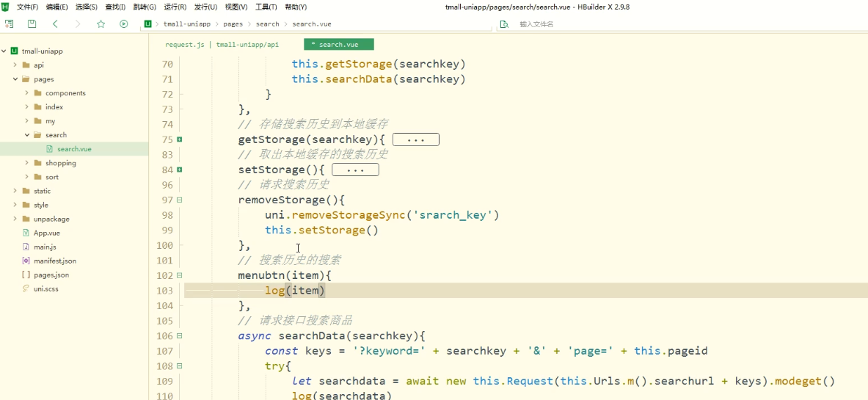Expand the api folder chevron
The width and height of the screenshot is (868, 400).
(15, 65)
